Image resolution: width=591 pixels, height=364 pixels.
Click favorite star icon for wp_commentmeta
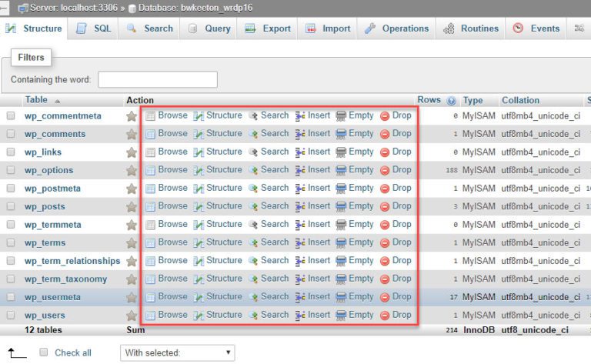coord(132,116)
